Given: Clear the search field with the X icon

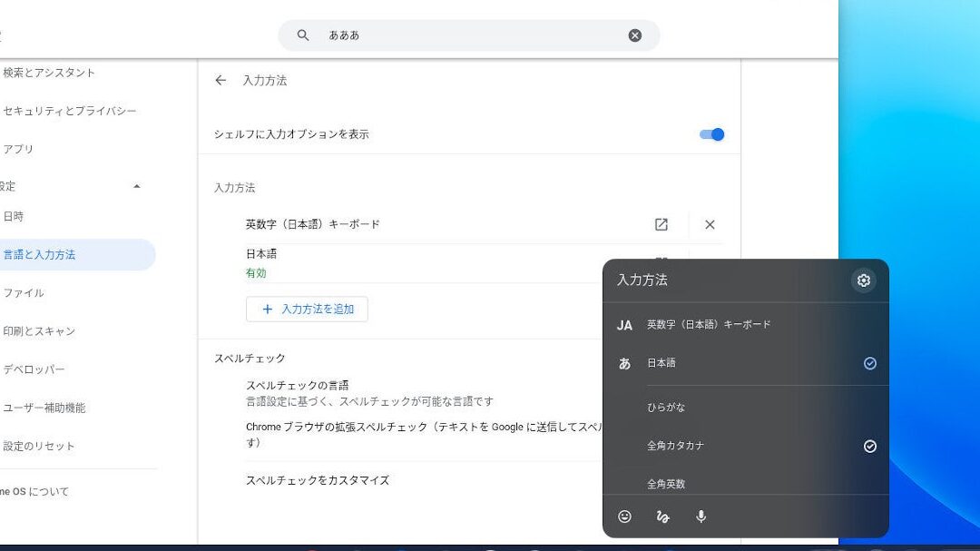Looking at the screenshot, I should tap(634, 34).
